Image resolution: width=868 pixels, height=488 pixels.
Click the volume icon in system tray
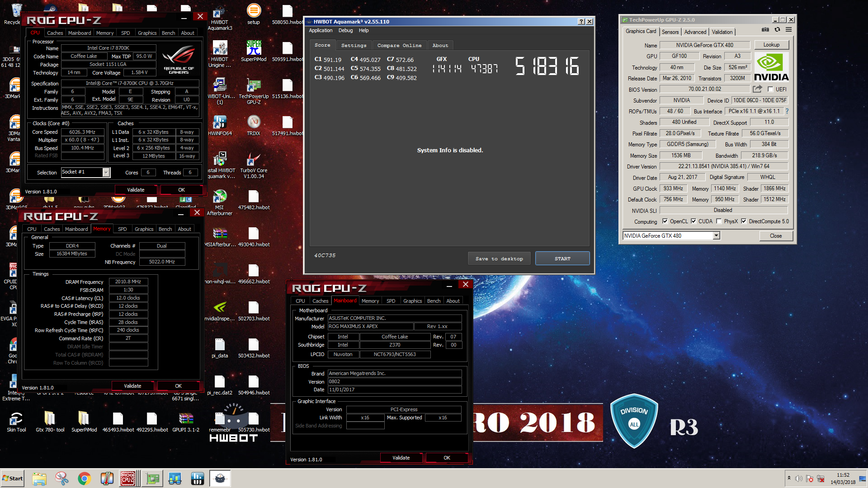(798, 478)
